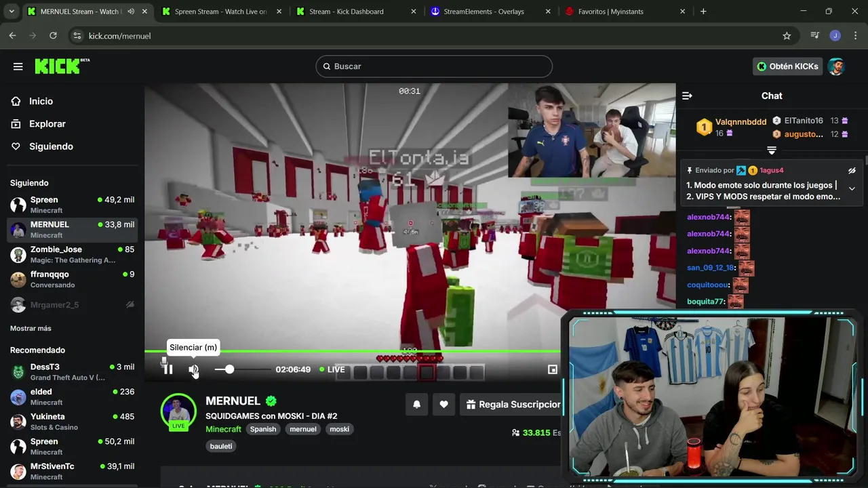Image resolution: width=868 pixels, height=488 pixels.
Task: Toggle follow heart button for MERNUEL
Action: [x=443, y=405]
